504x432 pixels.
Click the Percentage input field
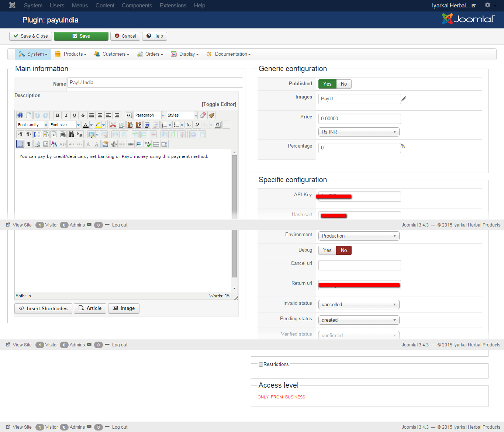click(359, 148)
